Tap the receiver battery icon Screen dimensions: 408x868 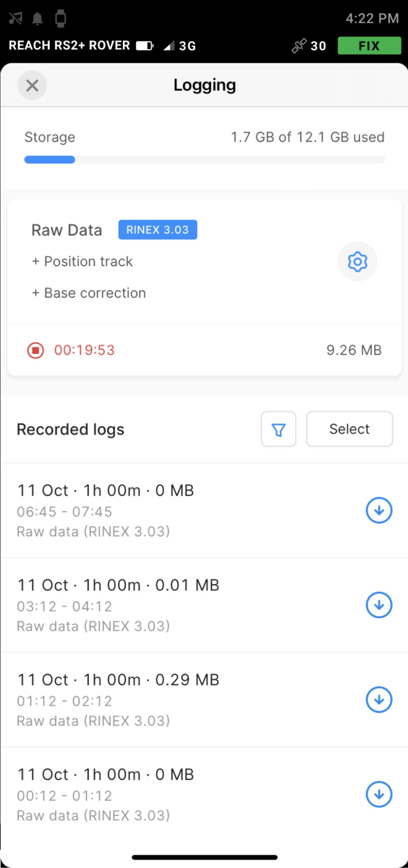coord(145,46)
